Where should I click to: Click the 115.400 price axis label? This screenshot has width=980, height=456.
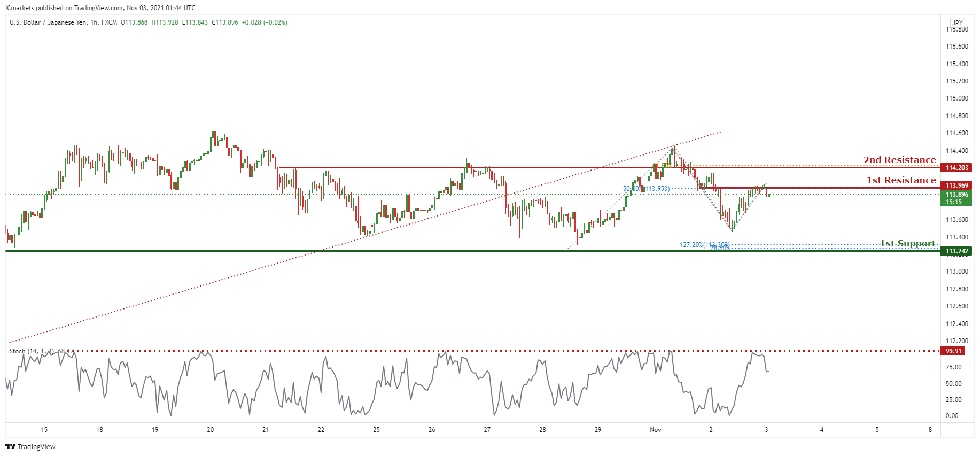pyautogui.click(x=957, y=64)
